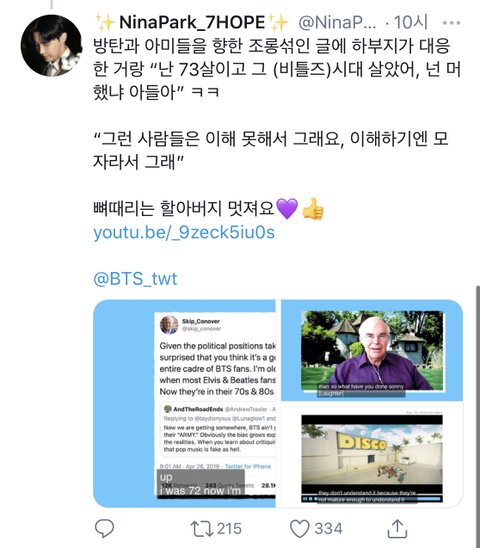View the DISCO building video screenshot
Viewport: 480px width, 548px height.
tap(372, 457)
